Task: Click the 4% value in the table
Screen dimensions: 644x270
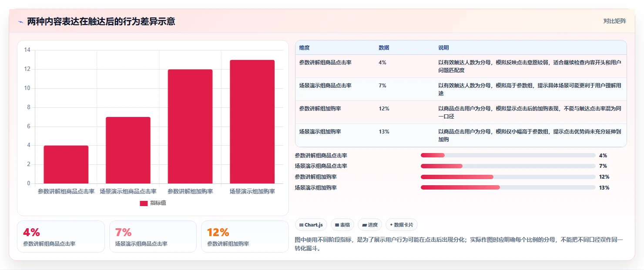Action: click(x=382, y=63)
